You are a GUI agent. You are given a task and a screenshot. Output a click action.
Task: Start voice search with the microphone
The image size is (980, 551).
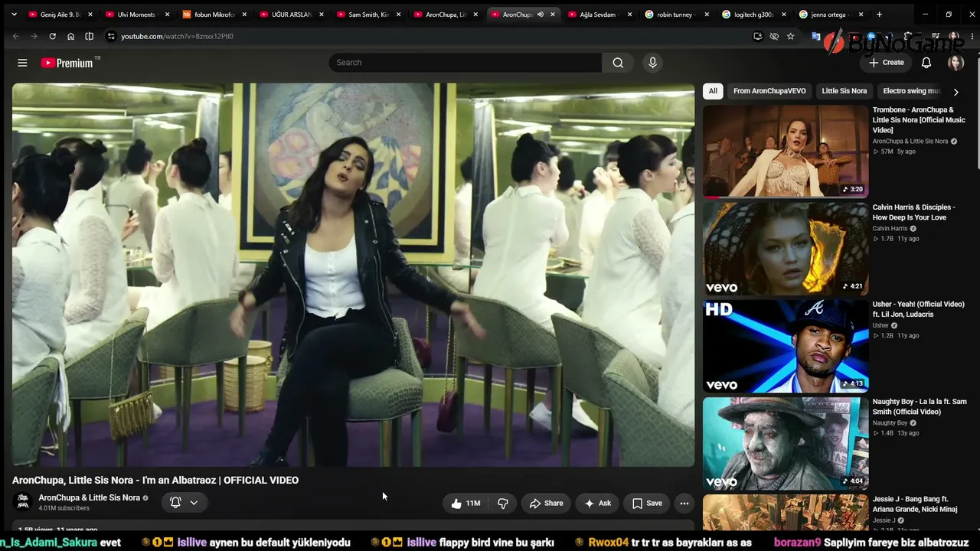point(652,63)
